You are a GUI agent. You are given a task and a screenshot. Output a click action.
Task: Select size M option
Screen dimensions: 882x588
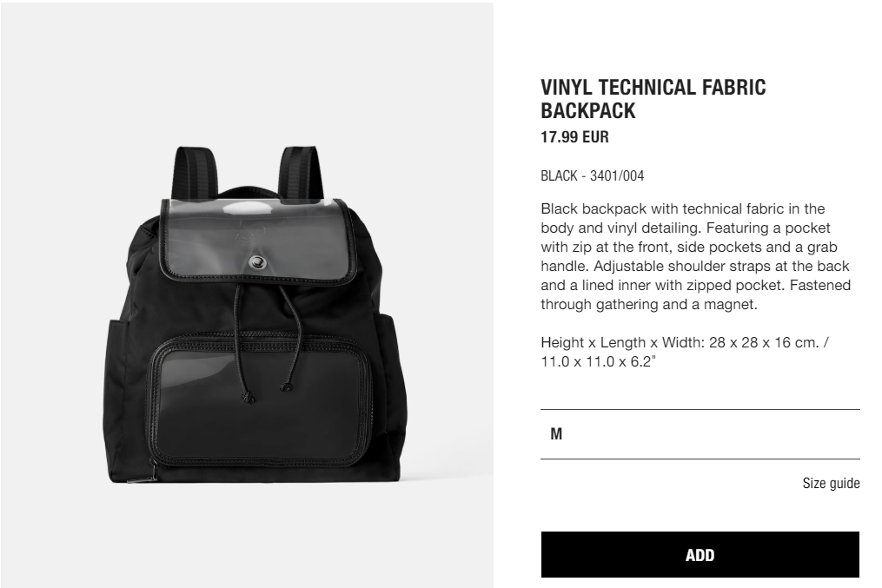700,434
